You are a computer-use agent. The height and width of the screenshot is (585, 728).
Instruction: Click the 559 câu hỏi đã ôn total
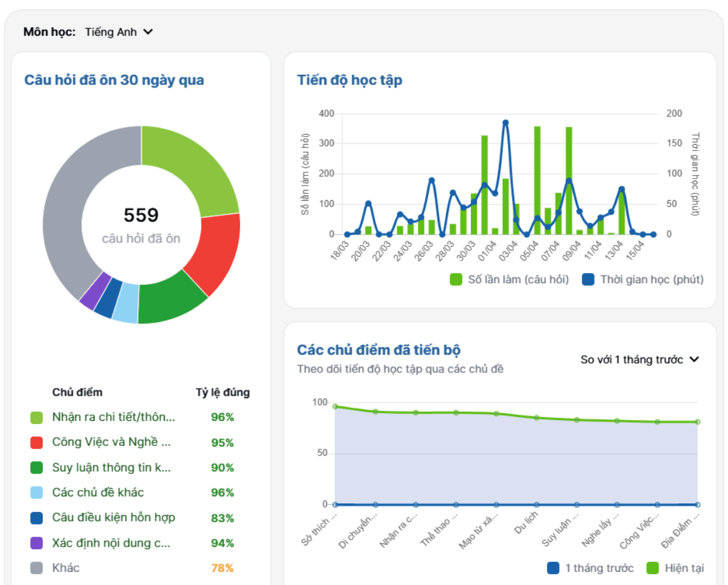coord(141,225)
